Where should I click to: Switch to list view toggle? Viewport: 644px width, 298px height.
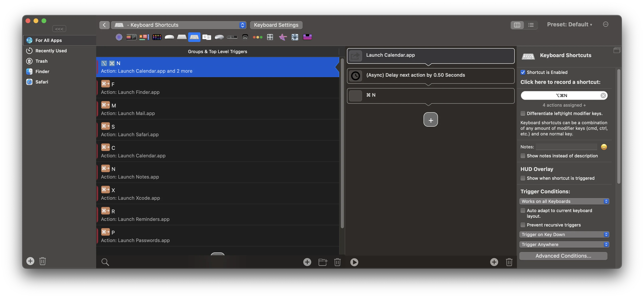(x=531, y=25)
